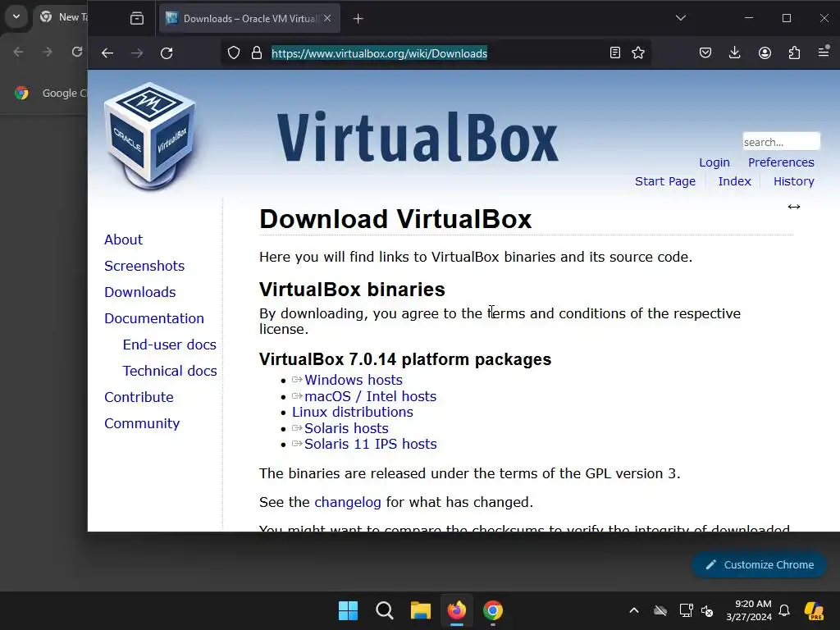Switch to Downloads – Oracle VM VirtualBox tab
The image size is (840, 630).
tap(249, 19)
